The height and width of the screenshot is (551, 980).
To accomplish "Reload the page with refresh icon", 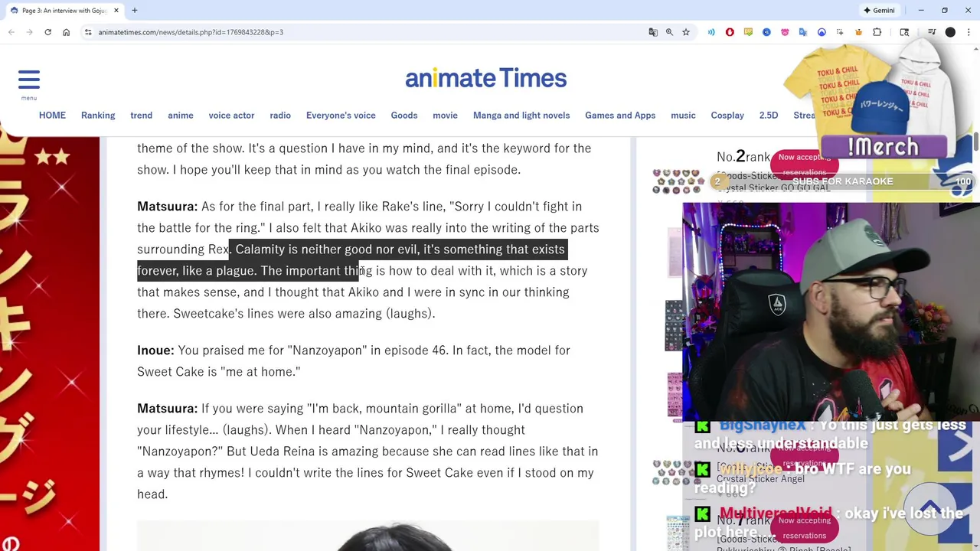I will point(47,32).
